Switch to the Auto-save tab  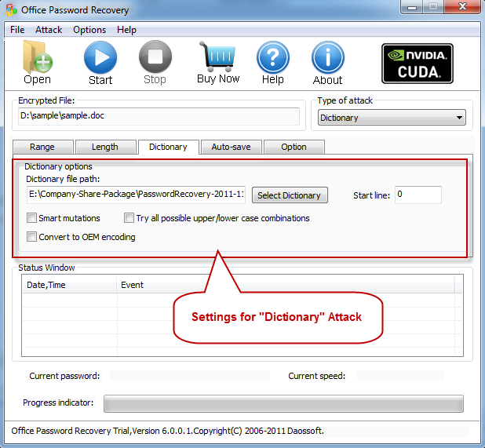coord(231,147)
